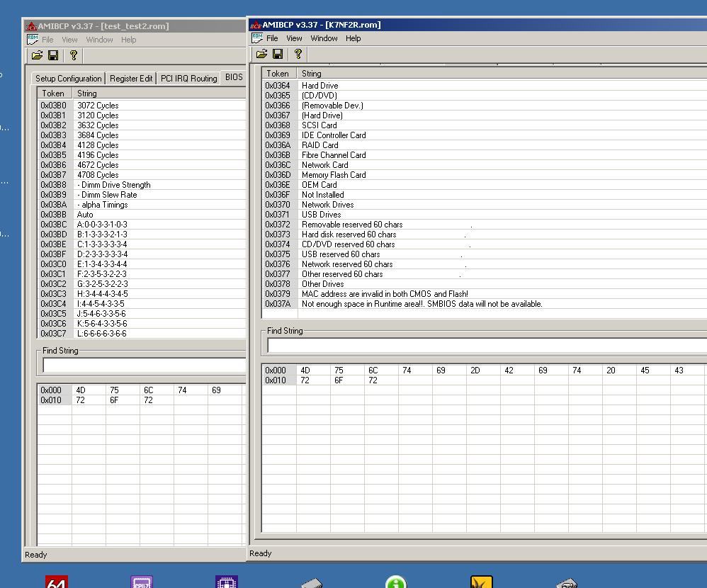Click the question mark icon in K7NF2R.rom window
The width and height of the screenshot is (707, 588).
(298, 54)
